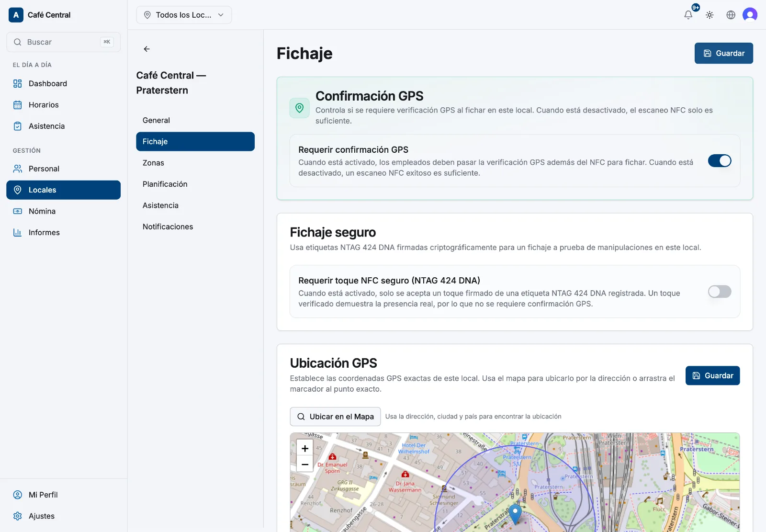Zoom out on the map
The height and width of the screenshot is (532, 766).
tap(305, 464)
